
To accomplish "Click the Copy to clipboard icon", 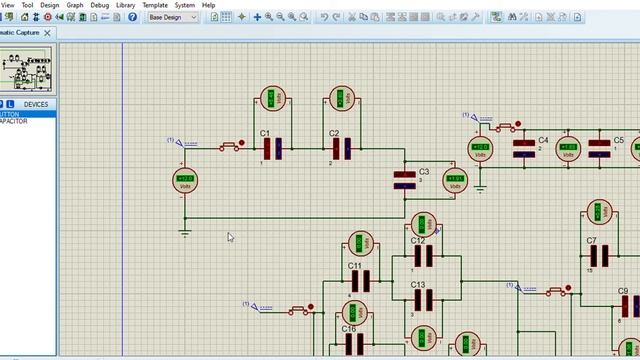I will tap(363, 17).
